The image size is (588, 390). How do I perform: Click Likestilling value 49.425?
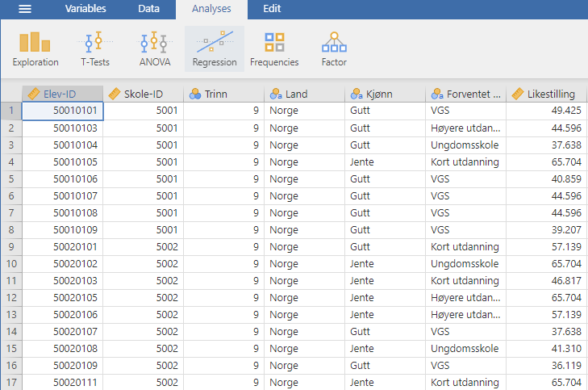tap(546, 111)
